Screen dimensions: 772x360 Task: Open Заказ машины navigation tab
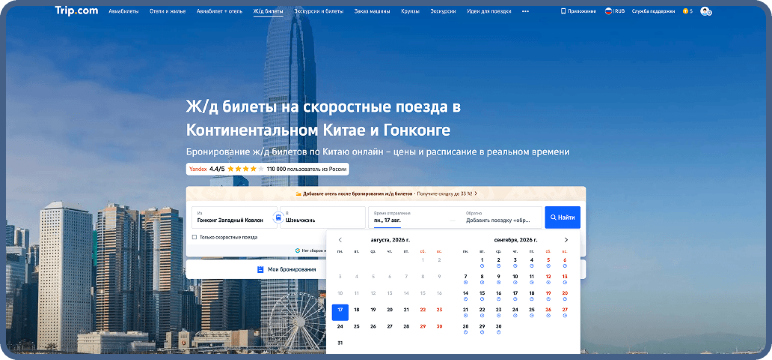pos(372,11)
